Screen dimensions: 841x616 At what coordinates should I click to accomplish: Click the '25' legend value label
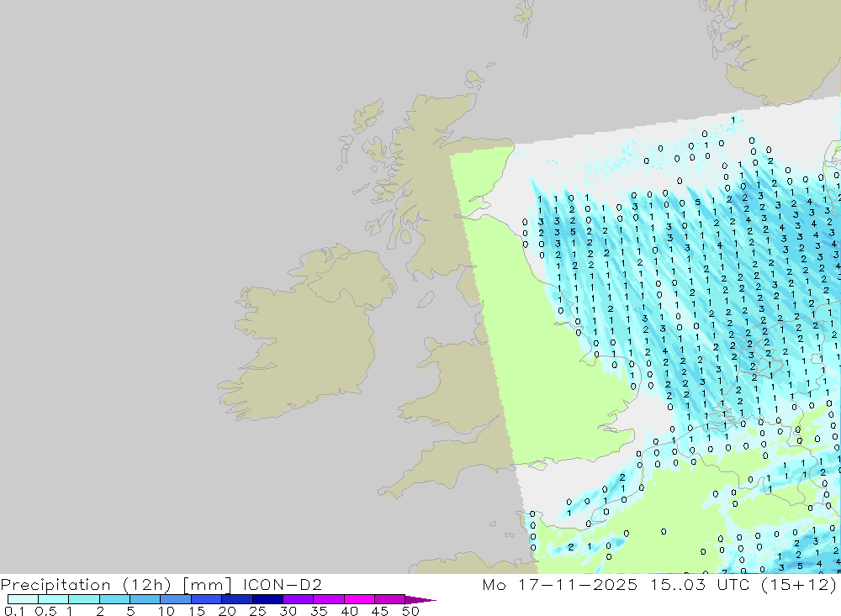click(x=257, y=611)
